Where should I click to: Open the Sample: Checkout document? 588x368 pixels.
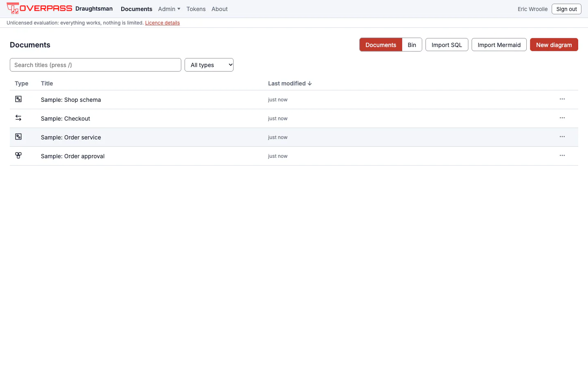(65, 119)
